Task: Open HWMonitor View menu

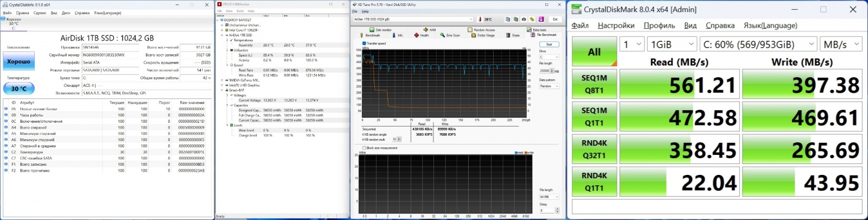Action: [229, 11]
